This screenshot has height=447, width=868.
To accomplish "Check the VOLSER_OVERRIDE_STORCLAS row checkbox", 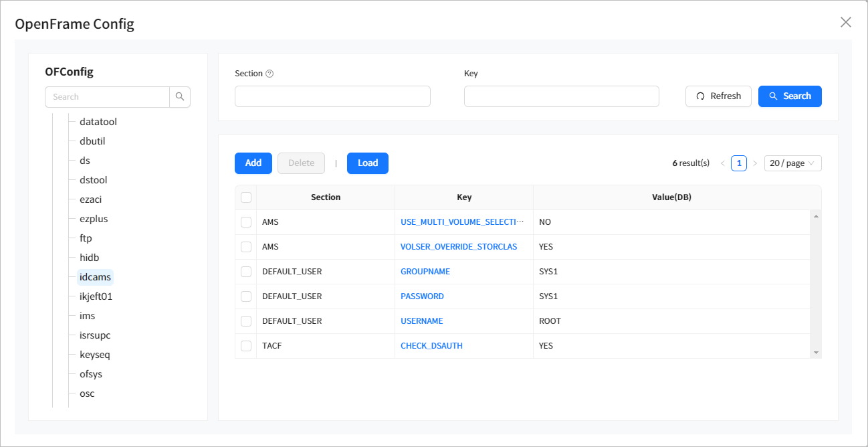I will (246, 247).
